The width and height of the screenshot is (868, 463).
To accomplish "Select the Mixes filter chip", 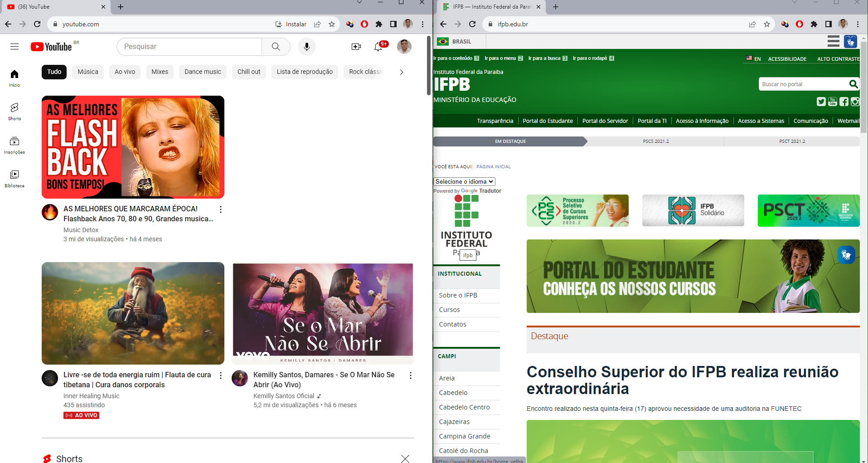I will [x=160, y=72].
